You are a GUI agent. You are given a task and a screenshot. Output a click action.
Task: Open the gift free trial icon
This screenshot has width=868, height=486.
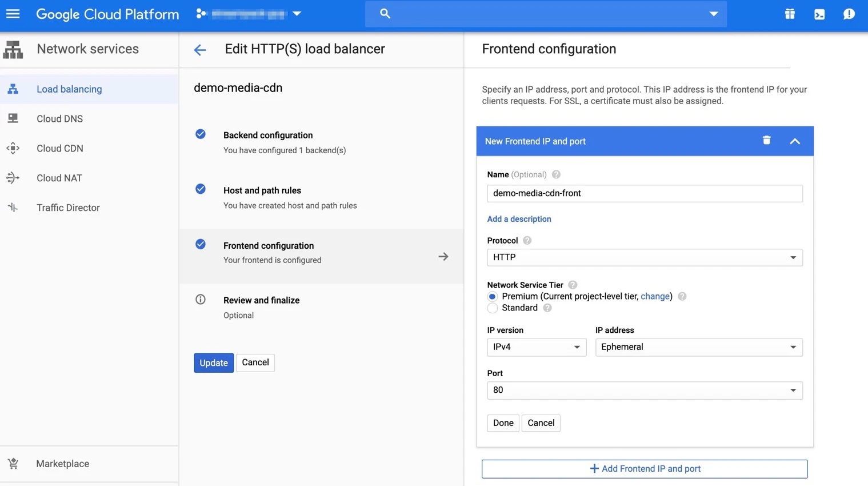pos(790,14)
